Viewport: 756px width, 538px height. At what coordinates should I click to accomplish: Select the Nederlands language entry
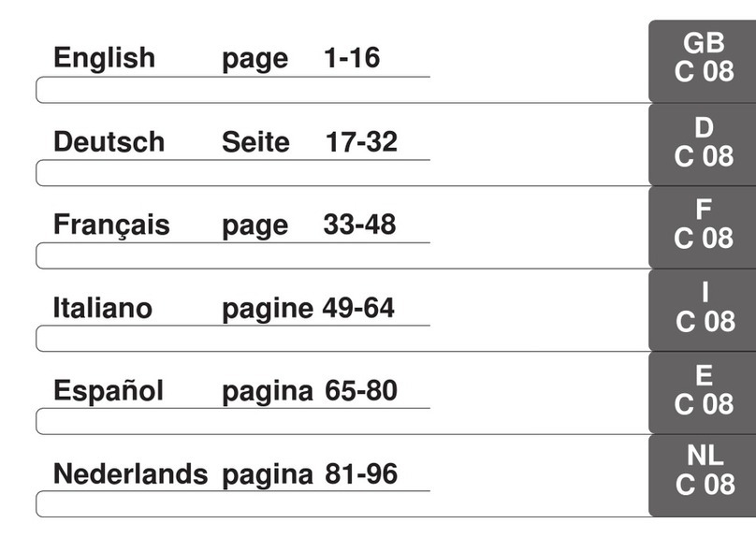130,473
